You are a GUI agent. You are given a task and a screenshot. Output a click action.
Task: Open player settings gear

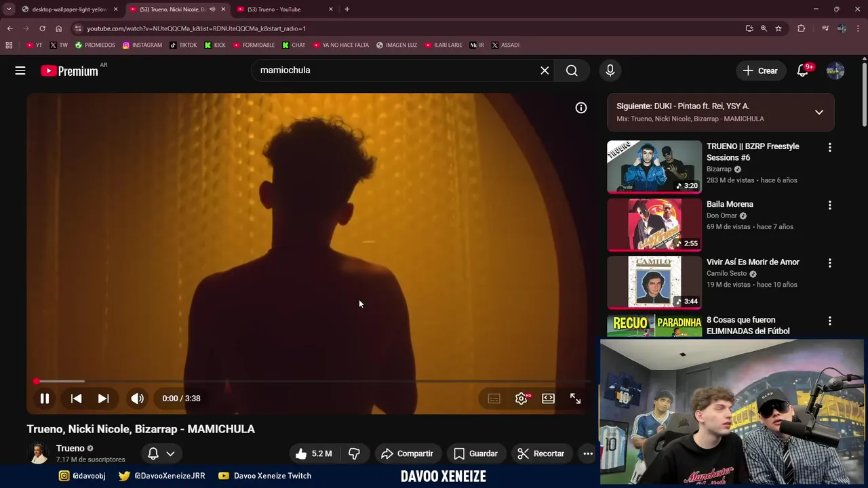coord(521,399)
